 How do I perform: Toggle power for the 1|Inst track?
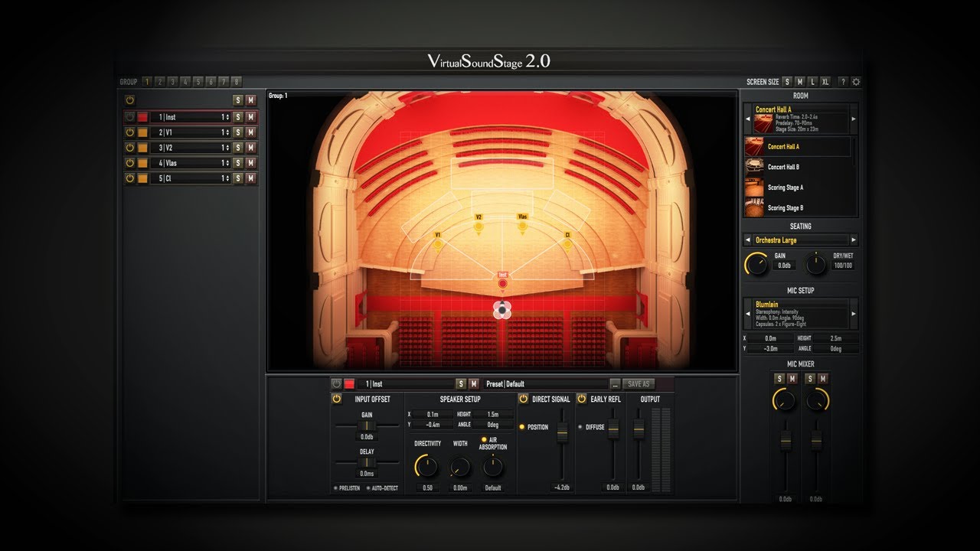coord(129,117)
